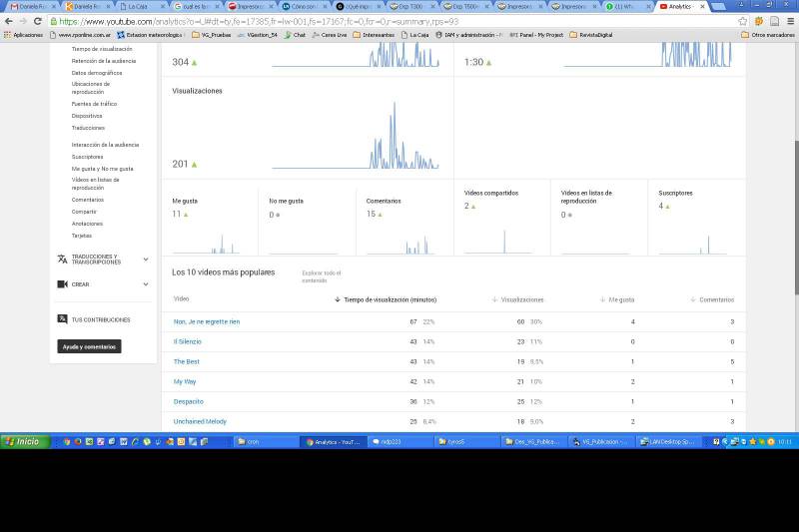799x532 pixels.
Task: Open Compartir in sidebar
Action: point(84,212)
